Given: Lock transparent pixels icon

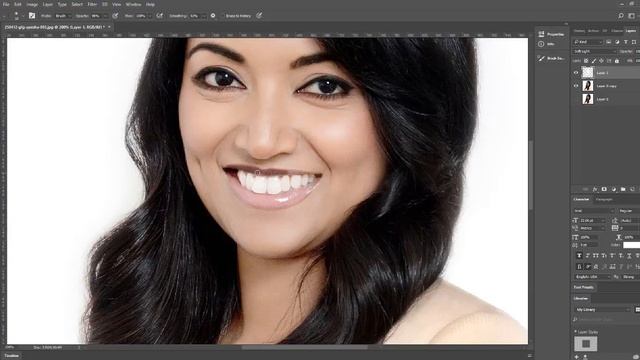Looking at the screenshot, I should (x=586, y=61).
